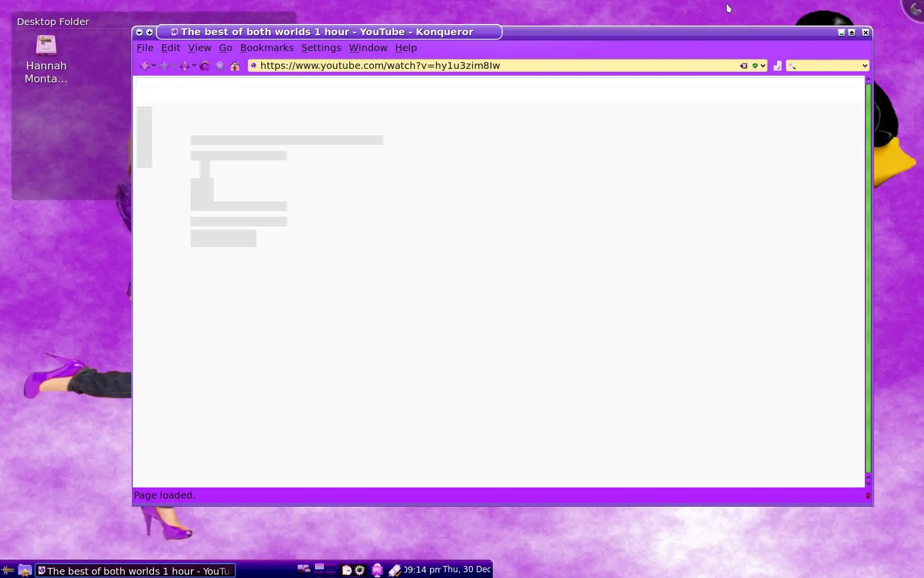Click the Forward navigation arrow
Viewport: 924px width, 578px height.
pos(164,66)
